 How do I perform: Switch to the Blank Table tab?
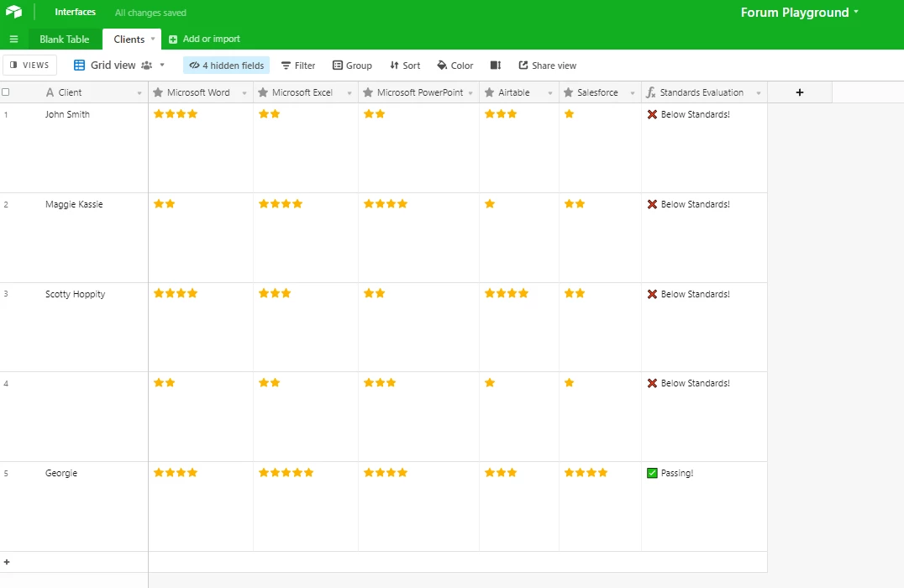(x=65, y=39)
